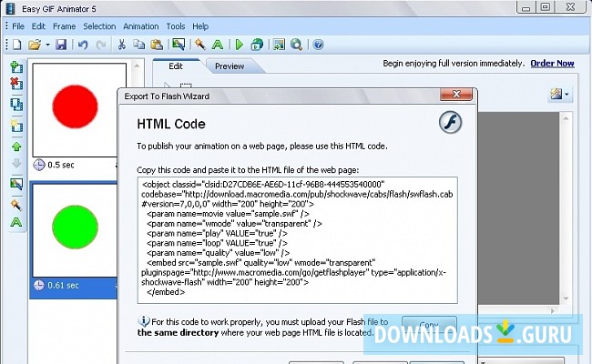Preview animation in web browser icon

click(257, 45)
